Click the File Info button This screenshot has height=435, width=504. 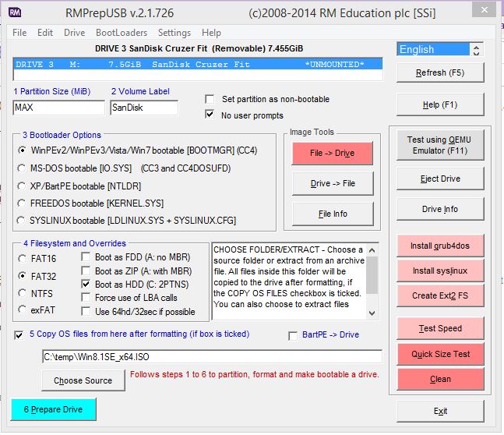(x=333, y=214)
